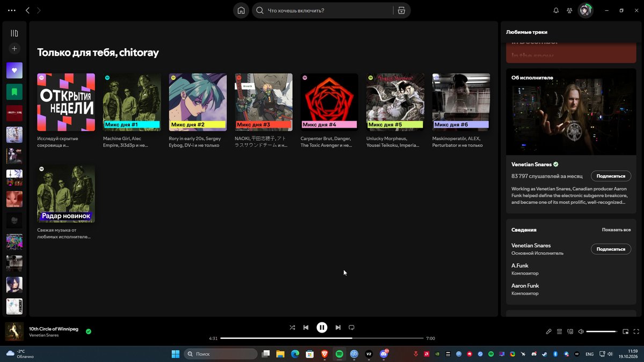
Task: Open Радар новинок playlist
Action: (x=66, y=194)
